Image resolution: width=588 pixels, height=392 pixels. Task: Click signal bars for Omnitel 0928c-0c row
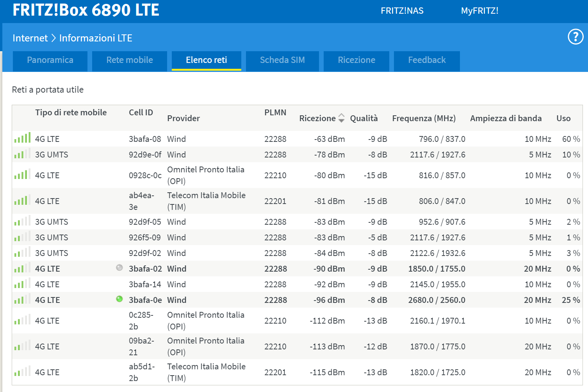[x=22, y=174]
